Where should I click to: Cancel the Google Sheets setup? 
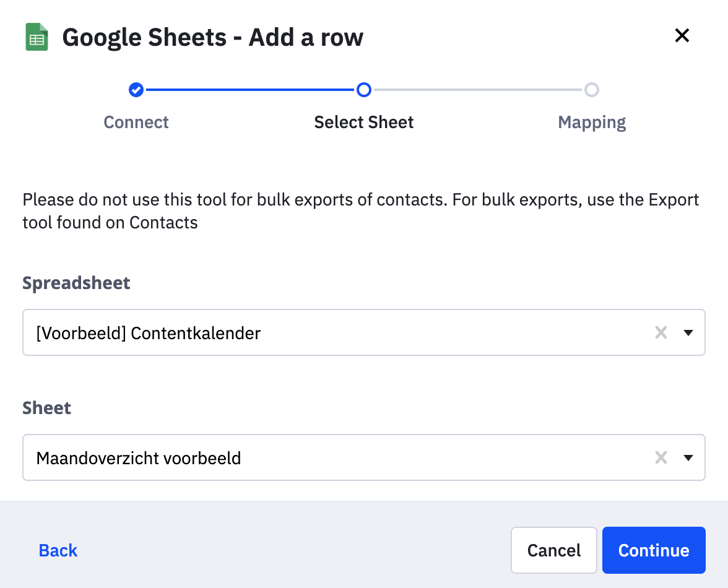pyautogui.click(x=554, y=550)
